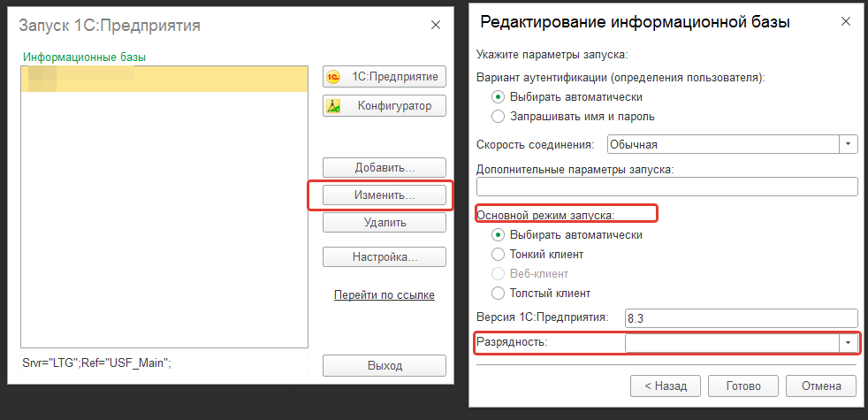Click the Srvr="LTG";Ref="USF_Main"; connection string
Screen dimensions: 868x420
(x=95, y=363)
